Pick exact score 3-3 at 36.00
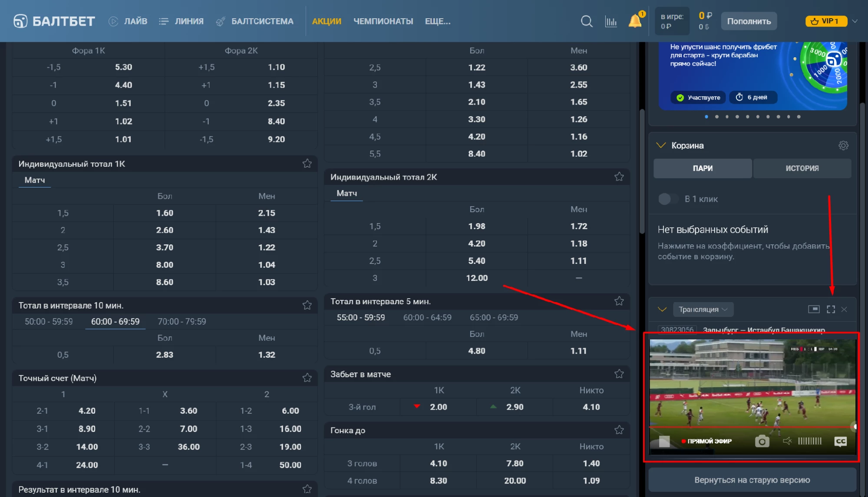This screenshot has width=868, height=497. click(x=188, y=447)
